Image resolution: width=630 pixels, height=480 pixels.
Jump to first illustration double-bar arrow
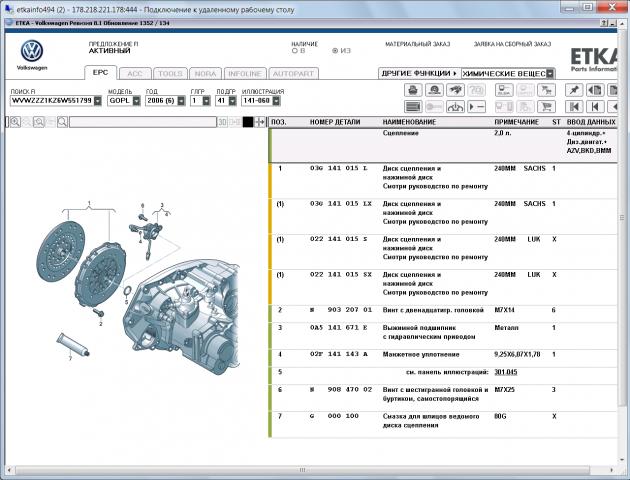(x=574, y=106)
